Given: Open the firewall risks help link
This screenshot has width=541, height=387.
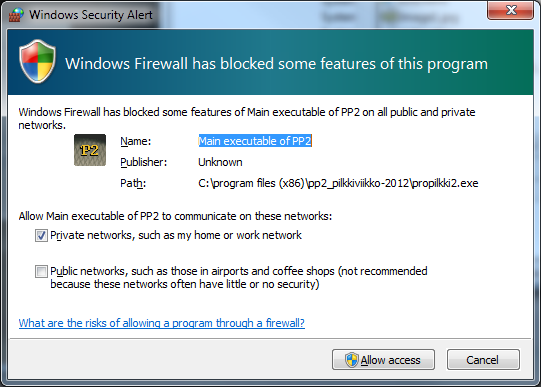Looking at the screenshot, I should (x=162, y=323).
